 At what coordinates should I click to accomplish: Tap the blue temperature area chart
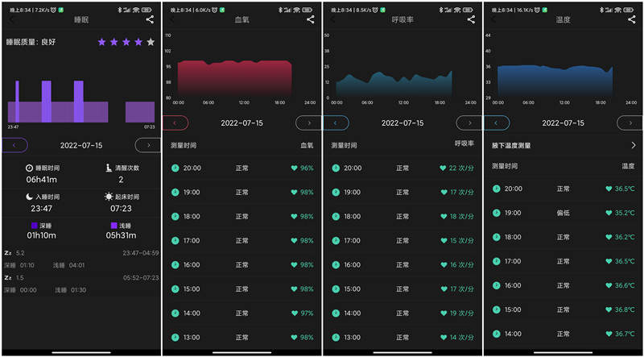(555, 81)
